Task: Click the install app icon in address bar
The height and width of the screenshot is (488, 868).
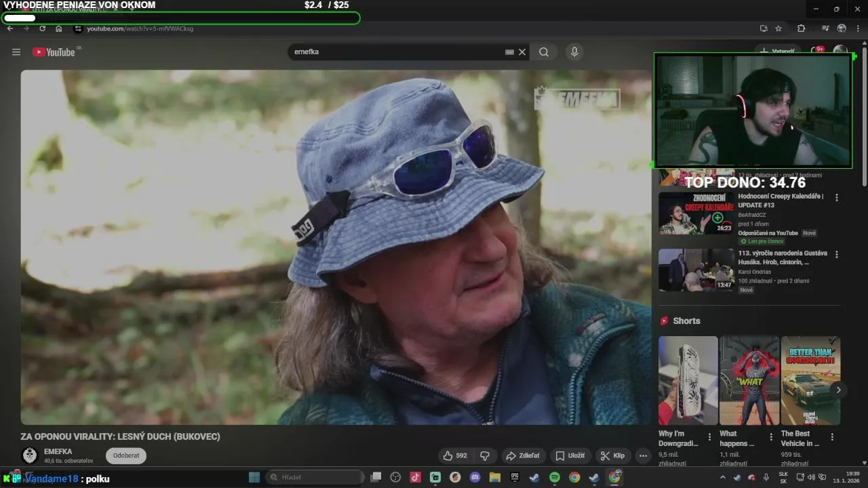Action: pos(764,28)
